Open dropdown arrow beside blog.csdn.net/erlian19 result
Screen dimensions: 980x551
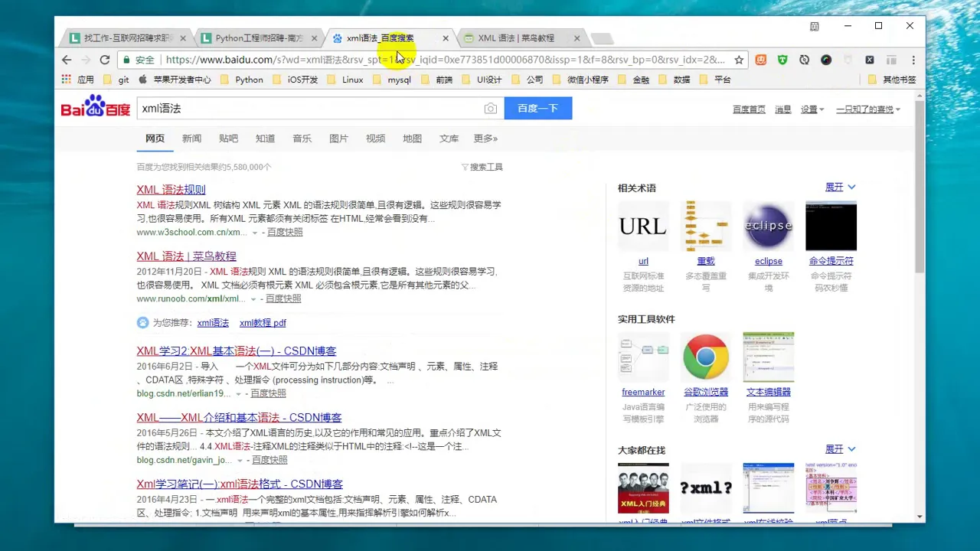[237, 394]
